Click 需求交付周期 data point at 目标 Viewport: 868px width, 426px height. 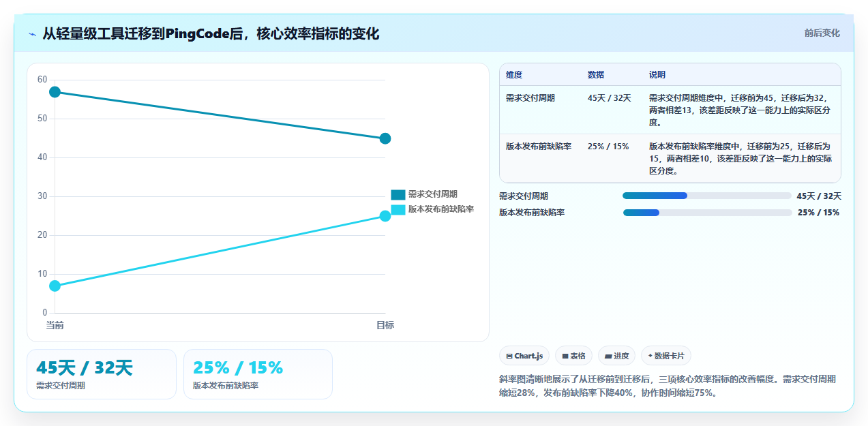point(385,138)
